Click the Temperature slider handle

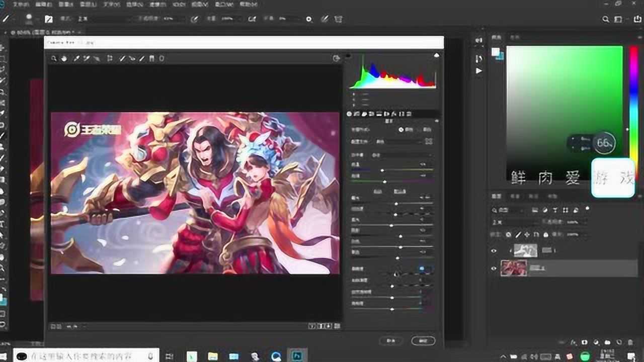click(382, 170)
